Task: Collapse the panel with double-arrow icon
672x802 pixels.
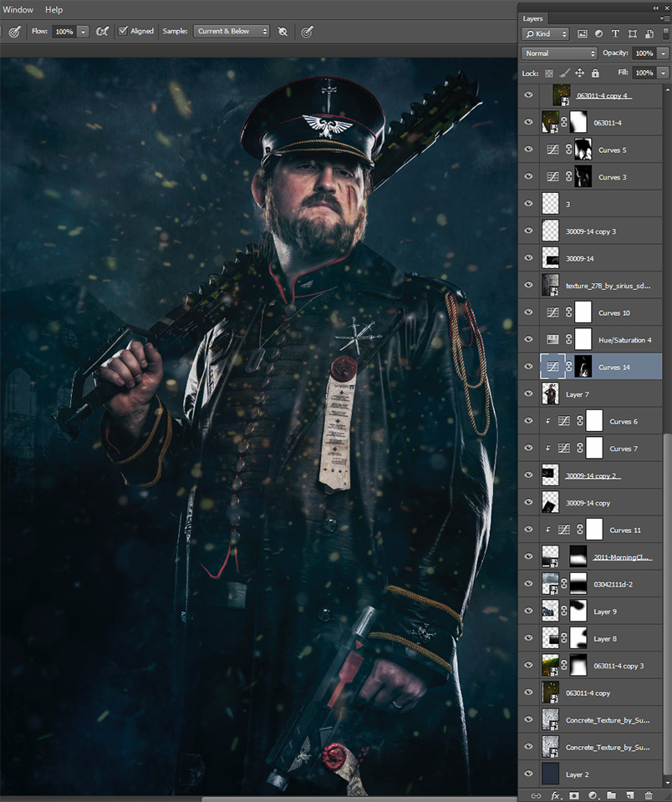Action: [x=655, y=8]
